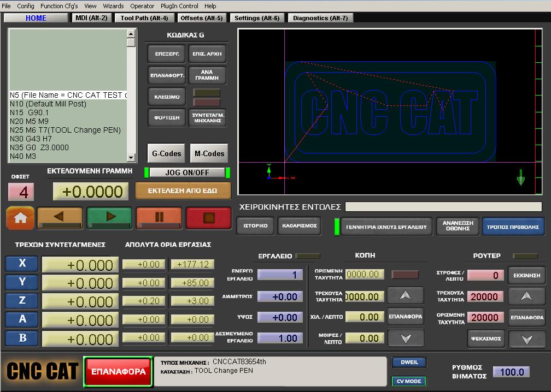Screen dimensions: 551x392
Task: Click the home icon above the axis readouts
Action: [20, 217]
